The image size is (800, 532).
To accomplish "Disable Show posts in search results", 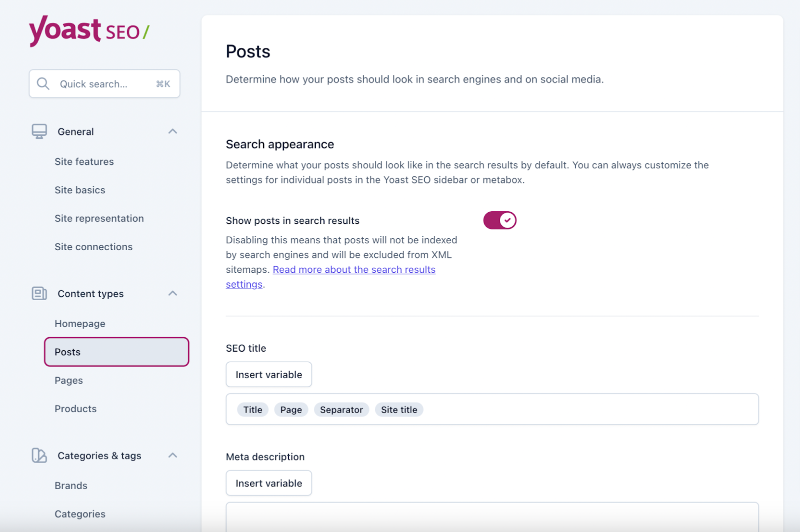I will coord(499,220).
